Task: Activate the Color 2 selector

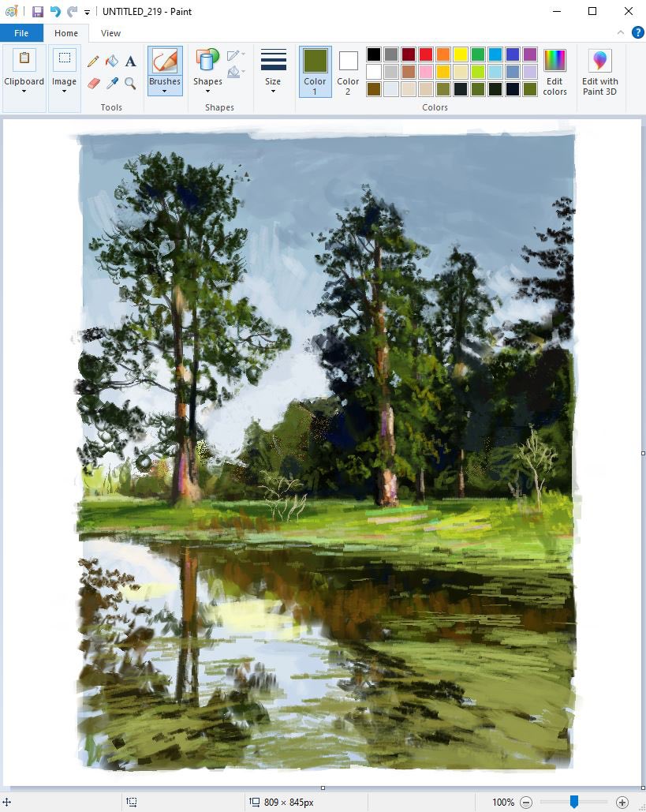Action: click(348, 71)
